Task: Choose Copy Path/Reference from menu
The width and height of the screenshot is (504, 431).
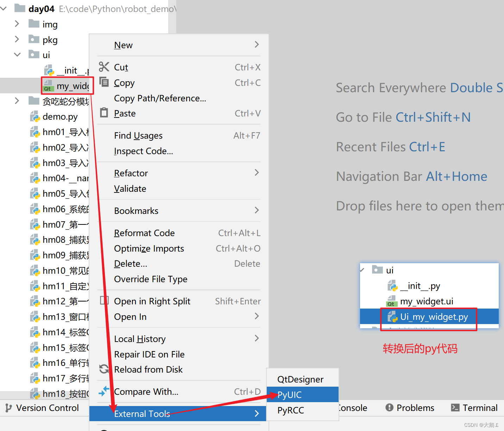Action: click(x=179, y=98)
